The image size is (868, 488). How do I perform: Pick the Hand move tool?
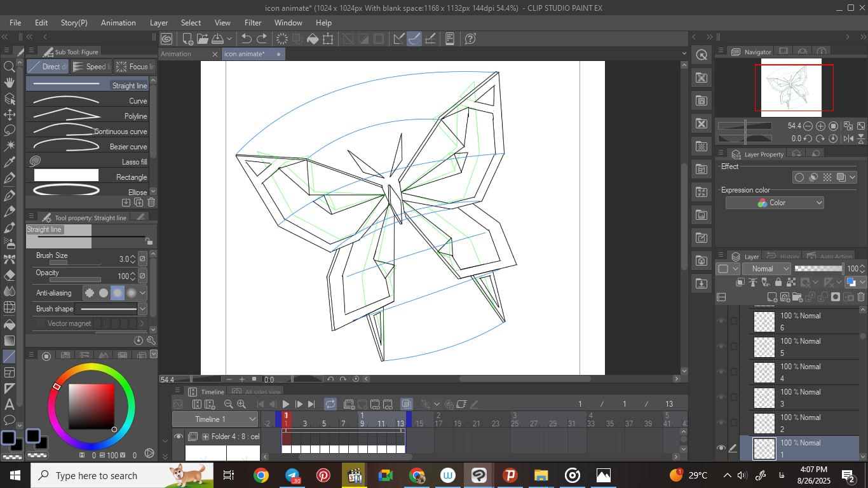pos(10,83)
